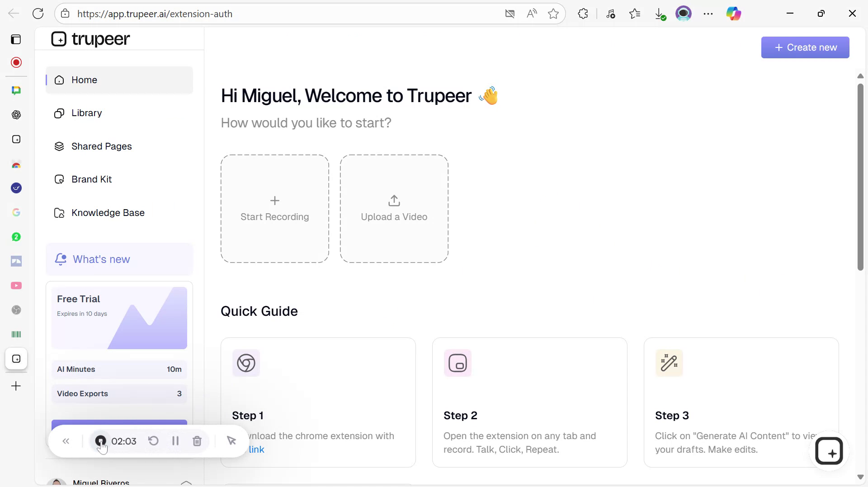Stop the screen recording
Viewport: 868px width, 487px height.
coord(100,441)
